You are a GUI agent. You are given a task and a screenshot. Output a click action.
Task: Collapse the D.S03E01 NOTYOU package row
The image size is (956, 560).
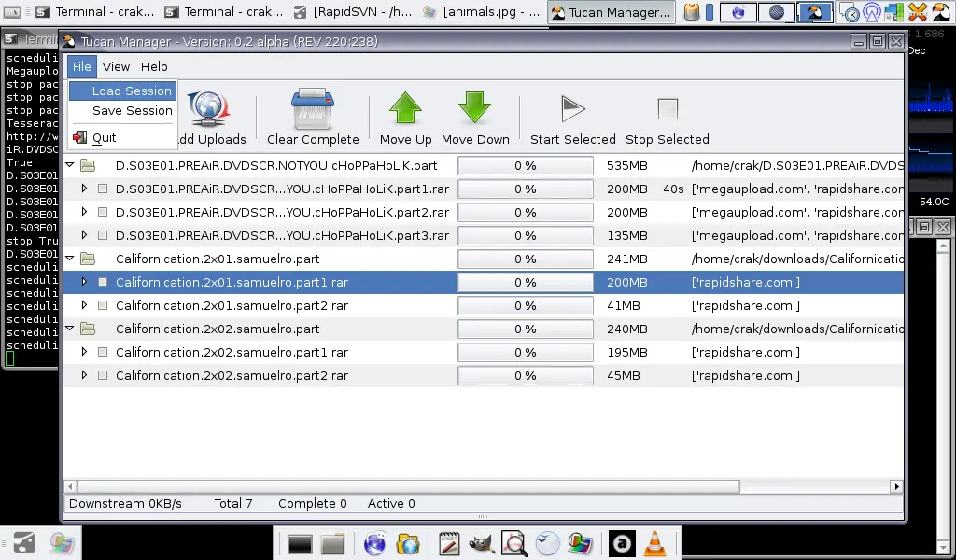point(69,165)
